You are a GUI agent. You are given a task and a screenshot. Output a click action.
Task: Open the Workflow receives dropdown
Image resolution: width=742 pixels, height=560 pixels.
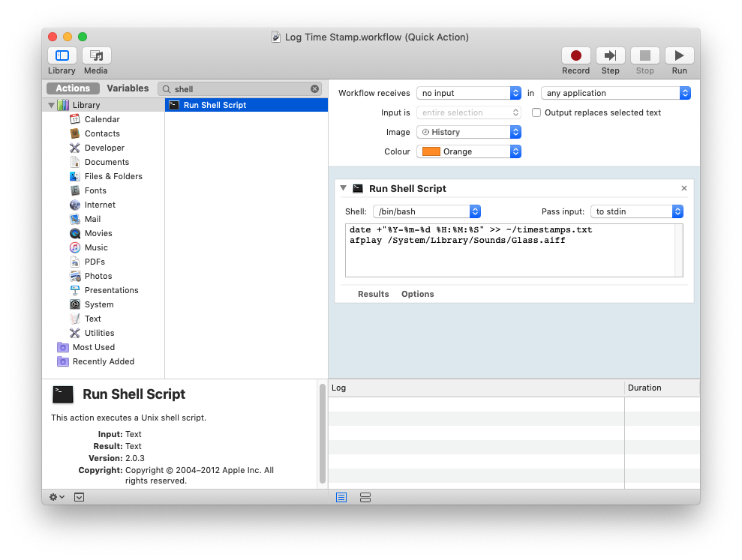click(x=468, y=93)
